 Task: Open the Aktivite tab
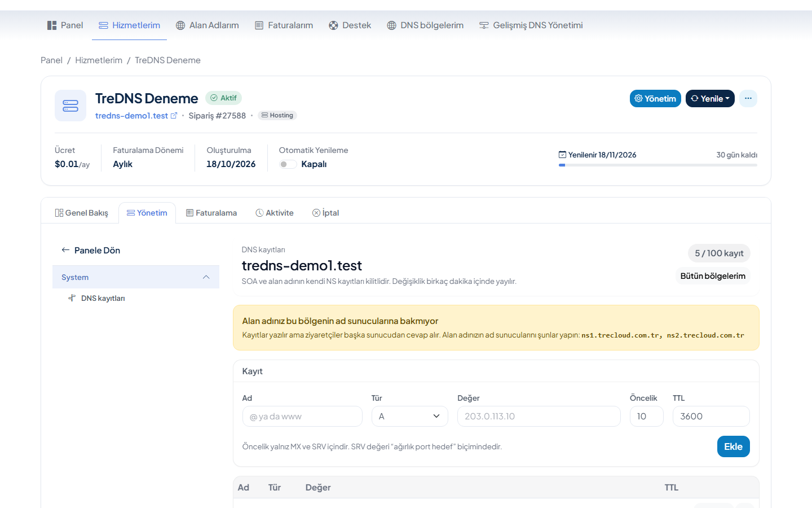coord(275,213)
